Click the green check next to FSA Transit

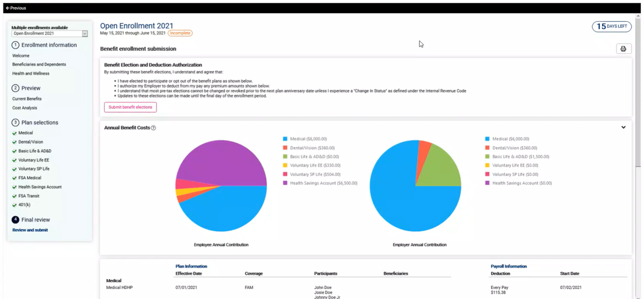pyautogui.click(x=15, y=196)
